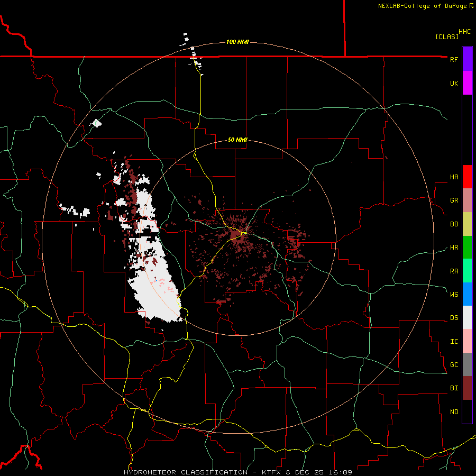Click the Hydrometeor Classification KTFX title caption
This screenshot has width=476, height=476.
point(238,472)
